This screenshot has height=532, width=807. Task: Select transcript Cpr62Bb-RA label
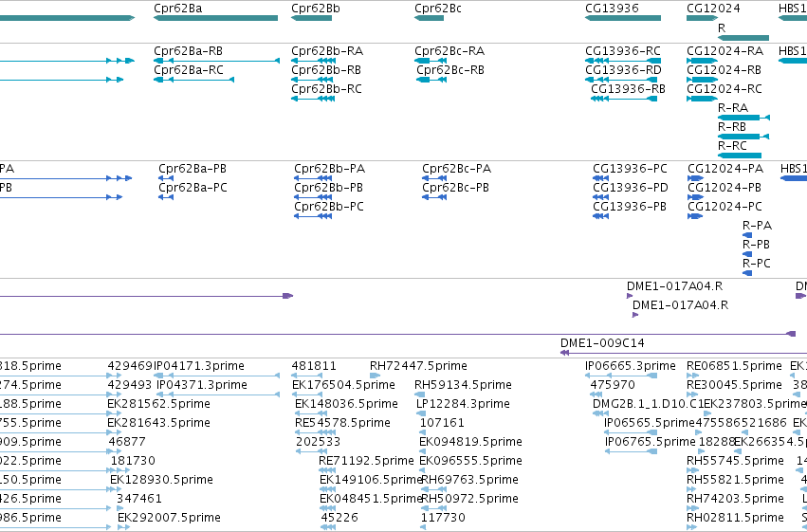pyautogui.click(x=327, y=51)
